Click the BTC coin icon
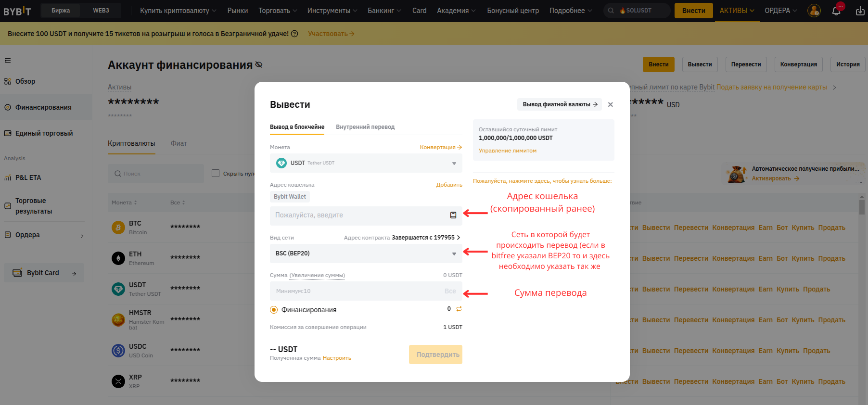Image resolution: width=868 pixels, height=405 pixels. coord(118,228)
